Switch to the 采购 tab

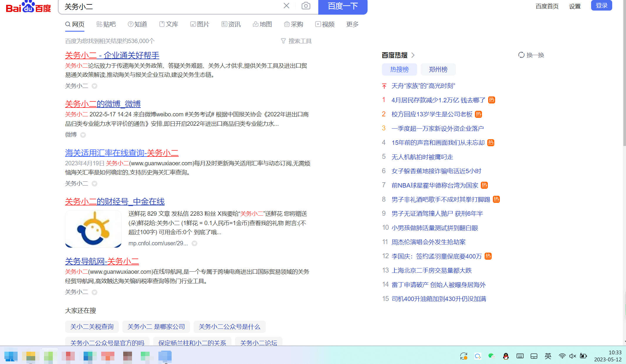pyautogui.click(x=294, y=24)
